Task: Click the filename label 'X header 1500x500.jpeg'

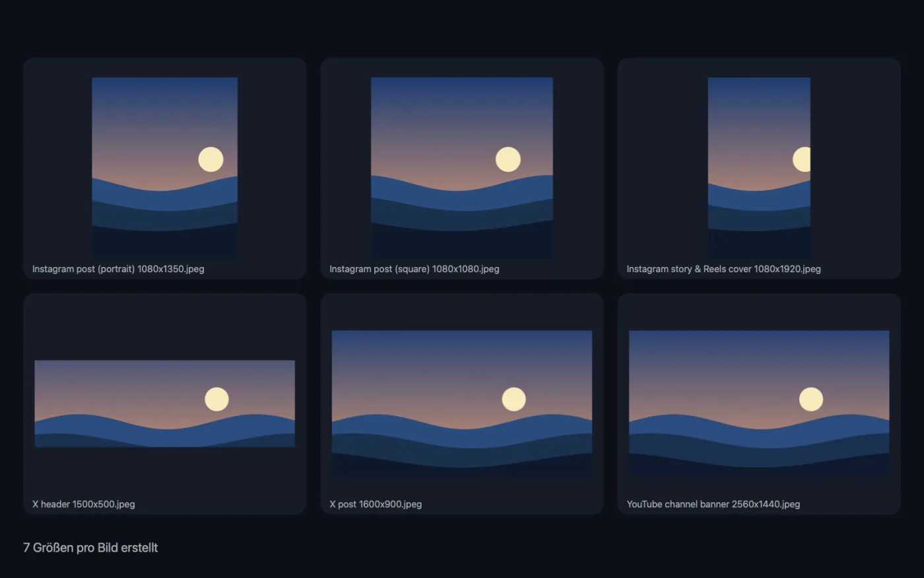Action: coord(84,504)
